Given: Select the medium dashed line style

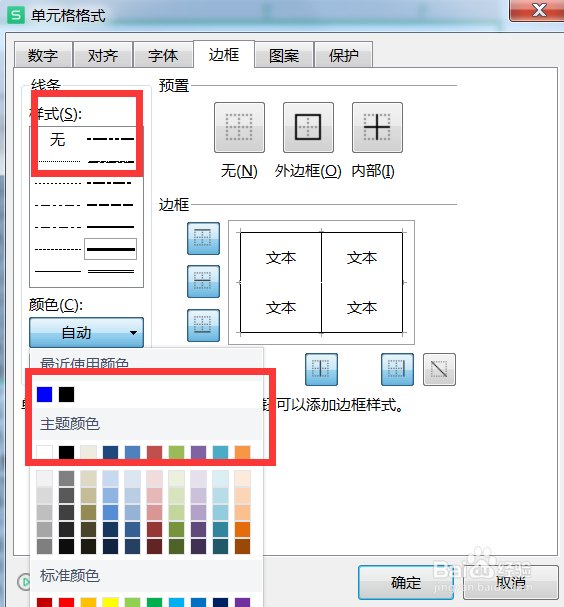Looking at the screenshot, I should (x=110, y=205).
